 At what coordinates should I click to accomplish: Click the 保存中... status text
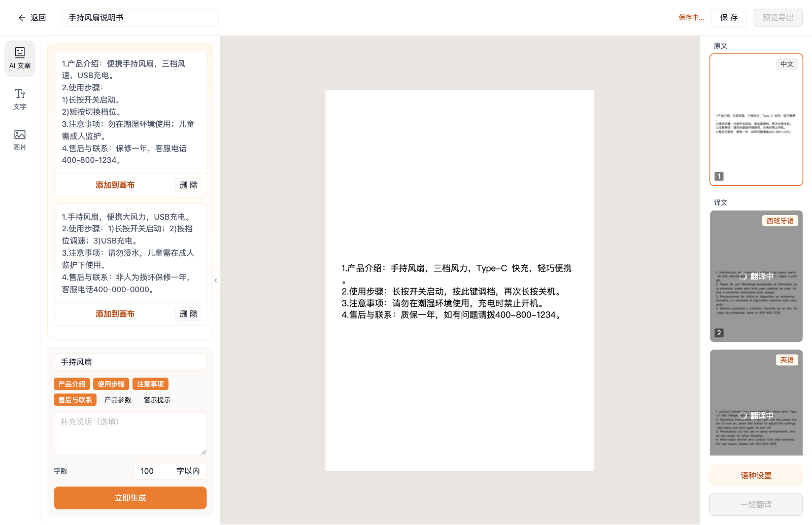point(691,18)
